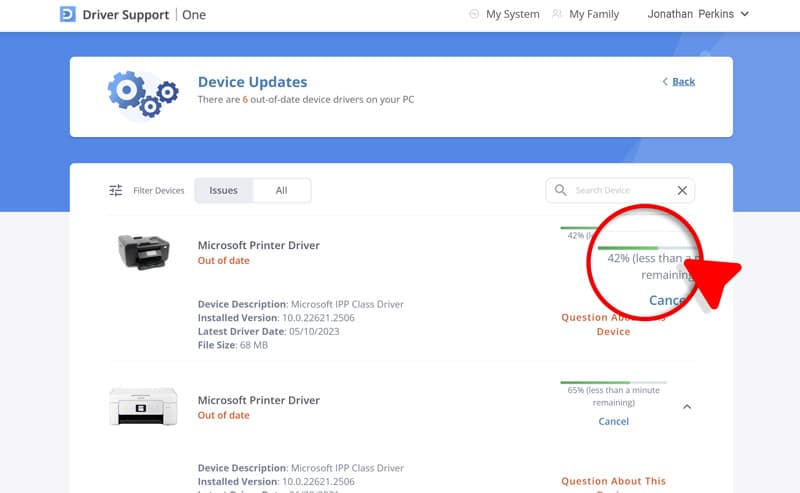Click the back arrow chevron icon

[x=666, y=82]
